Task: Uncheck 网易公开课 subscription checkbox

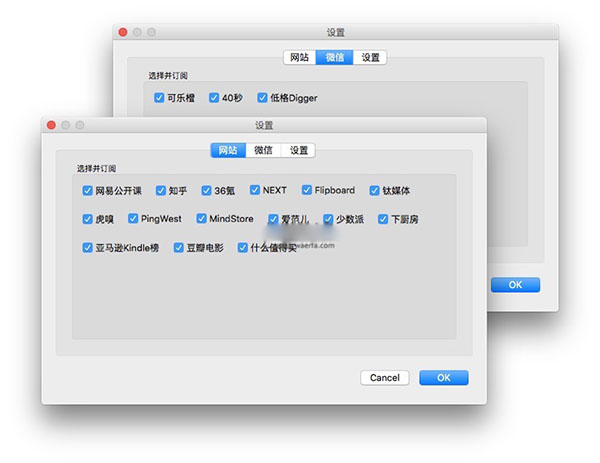Action: [x=88, y=191]
